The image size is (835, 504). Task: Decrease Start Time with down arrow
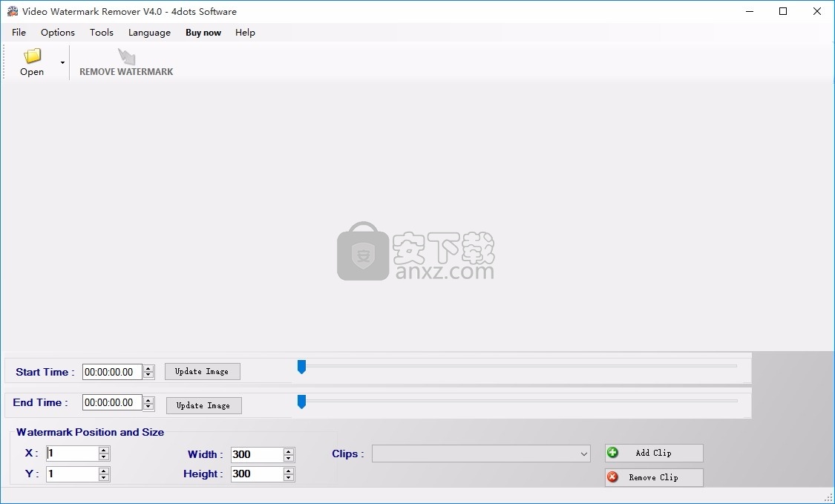(148, 376)
